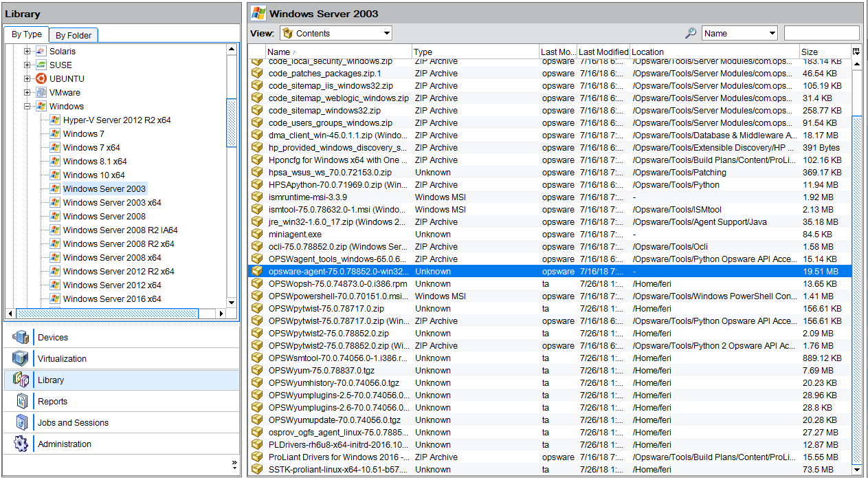
Task: Click the package icon for OPSWyum-75.0.78837.0.tgz
Action: coord(257,370)
